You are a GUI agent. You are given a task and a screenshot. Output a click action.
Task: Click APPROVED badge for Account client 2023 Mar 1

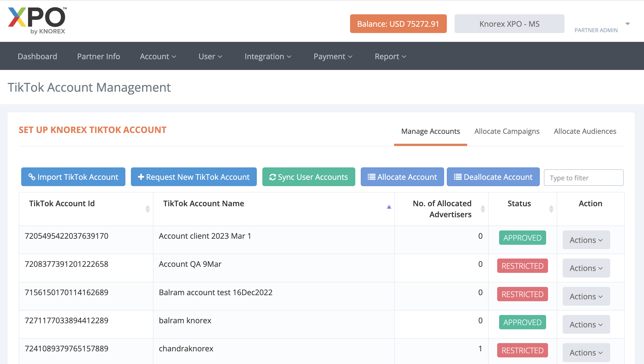tap(522, 238)
